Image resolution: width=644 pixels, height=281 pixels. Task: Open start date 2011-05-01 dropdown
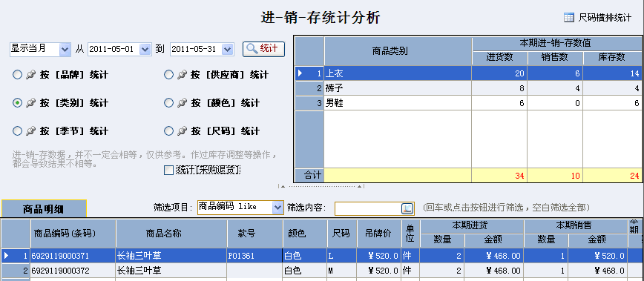tap(145, 50)
